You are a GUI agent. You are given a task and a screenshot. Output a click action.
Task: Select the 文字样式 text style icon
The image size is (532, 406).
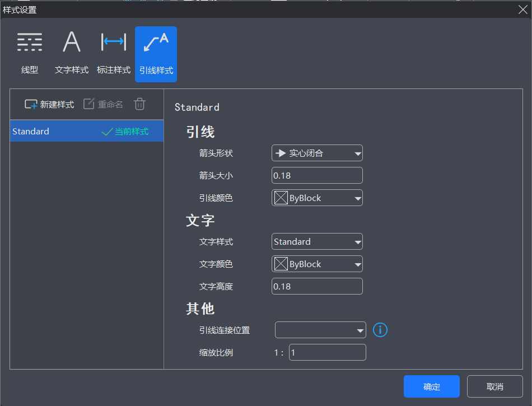[x=72, y=43]
